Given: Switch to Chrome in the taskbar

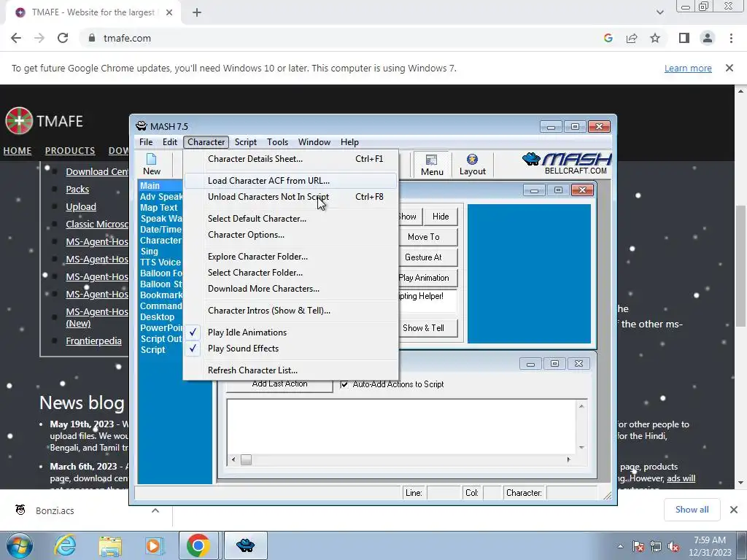Looking at the screenshot, I should [x=198, y=545].
